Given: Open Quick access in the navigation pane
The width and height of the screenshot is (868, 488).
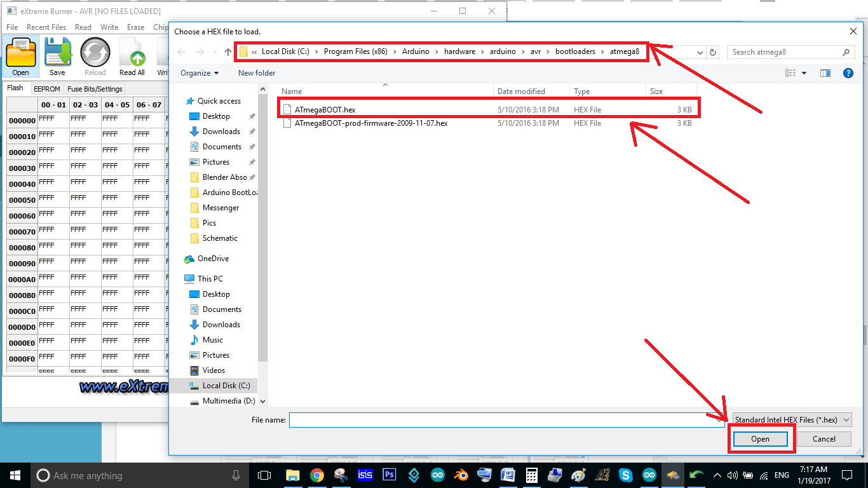Looking at the screenshot, I should tap(219, 101).
